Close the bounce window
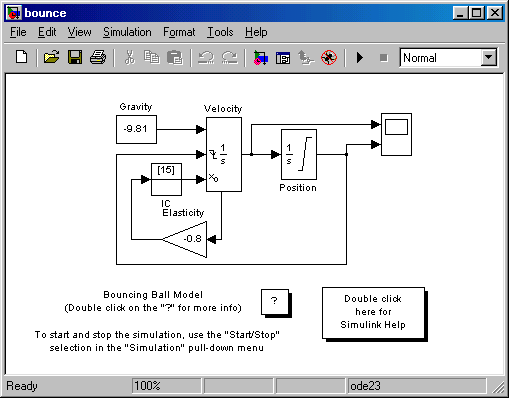 point(495,13)
